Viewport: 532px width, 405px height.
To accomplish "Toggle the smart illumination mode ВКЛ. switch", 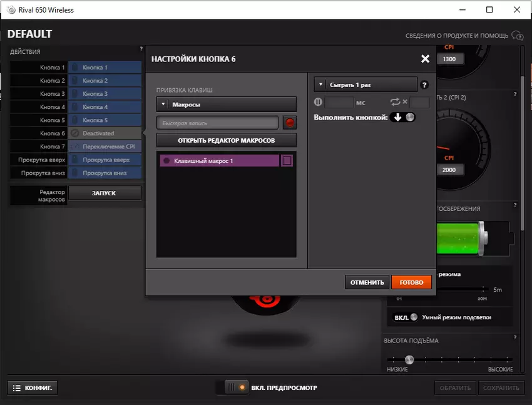I will point(407,317).
